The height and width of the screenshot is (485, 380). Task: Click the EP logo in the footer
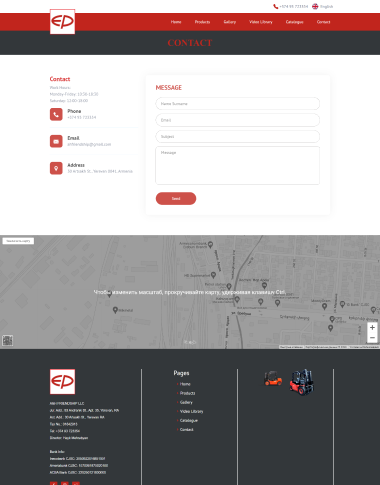point(62,381)
